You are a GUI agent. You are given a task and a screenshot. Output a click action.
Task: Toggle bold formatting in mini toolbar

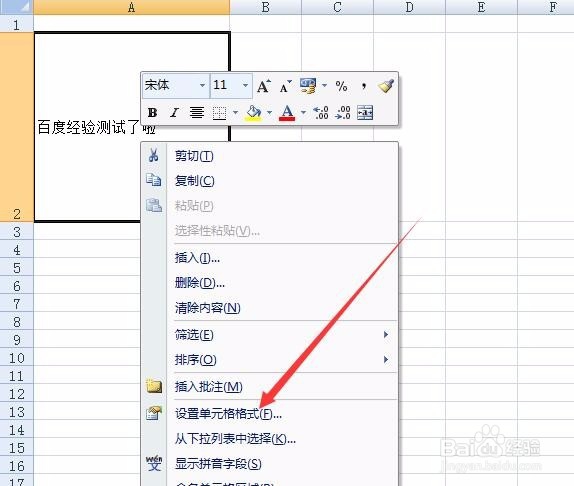tap(152, 112)
